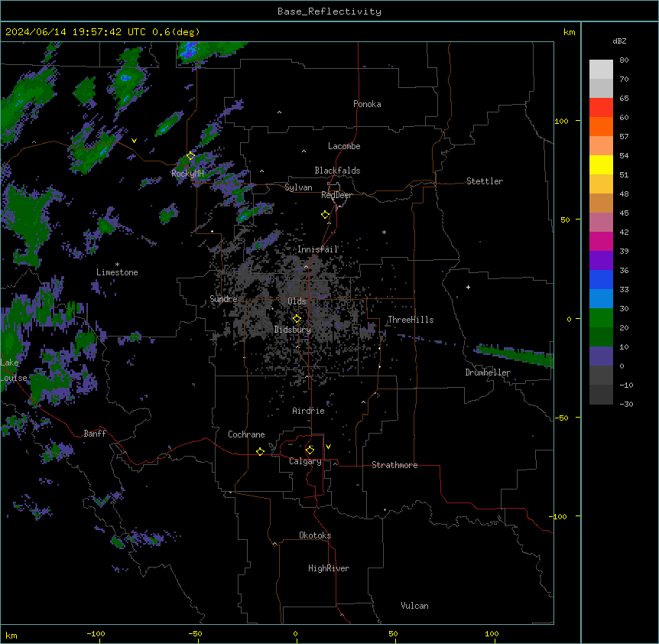
Task: Click the dBZ legend heading
Action: (x=619, y=41)
